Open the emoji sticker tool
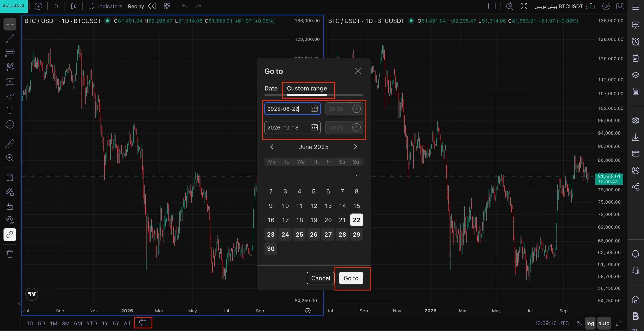 click(10, 124)
